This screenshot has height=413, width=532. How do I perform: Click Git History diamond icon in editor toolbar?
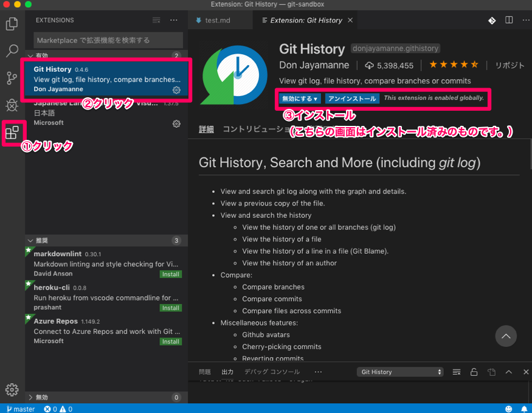492,21
